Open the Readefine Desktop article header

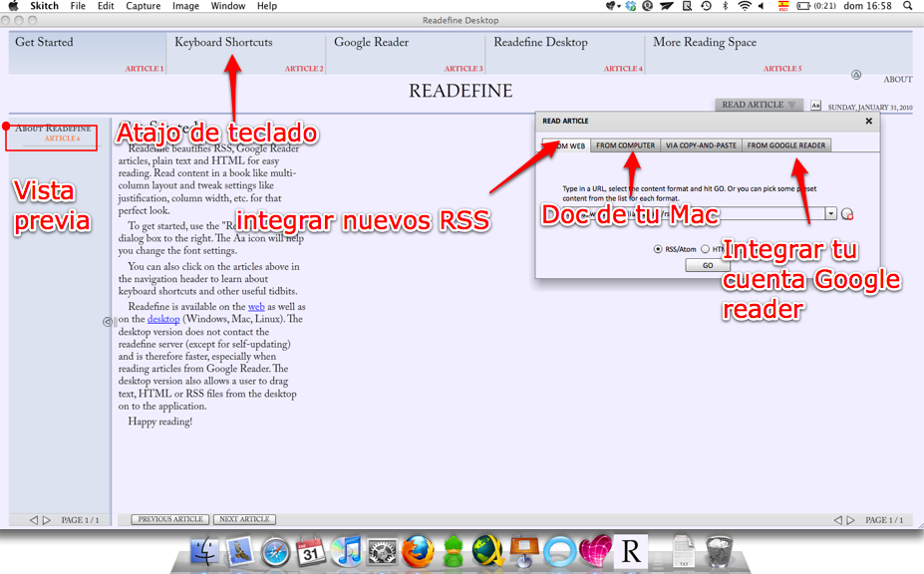click(565, 54)
